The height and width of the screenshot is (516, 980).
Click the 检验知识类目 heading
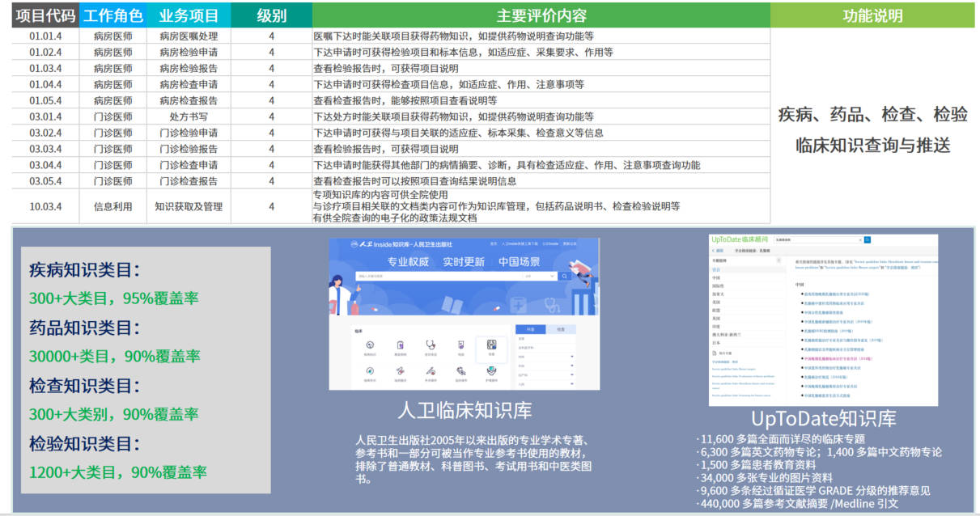pyautogui.click(x=84, y=443)
